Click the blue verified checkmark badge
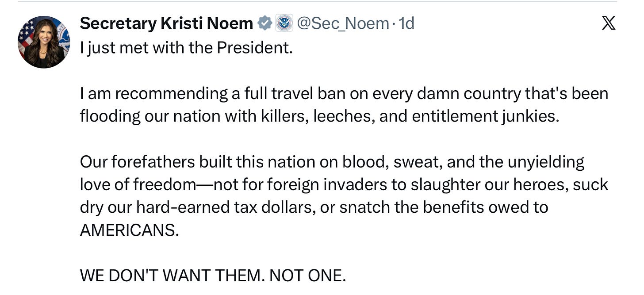The height and width of the screenshot is (295, 644). [264, 23]
